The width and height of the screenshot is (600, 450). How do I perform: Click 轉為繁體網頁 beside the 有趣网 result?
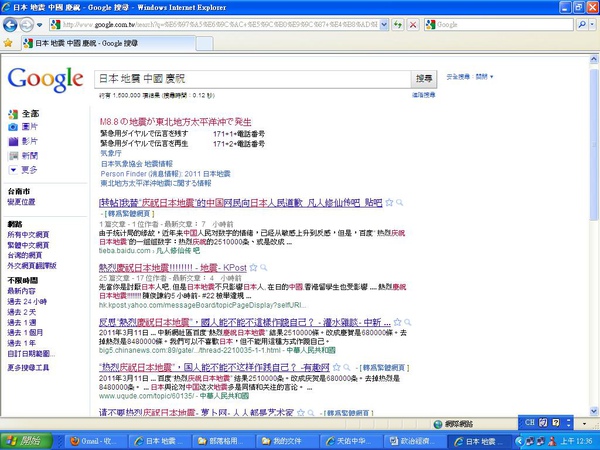tap(384, 368)
